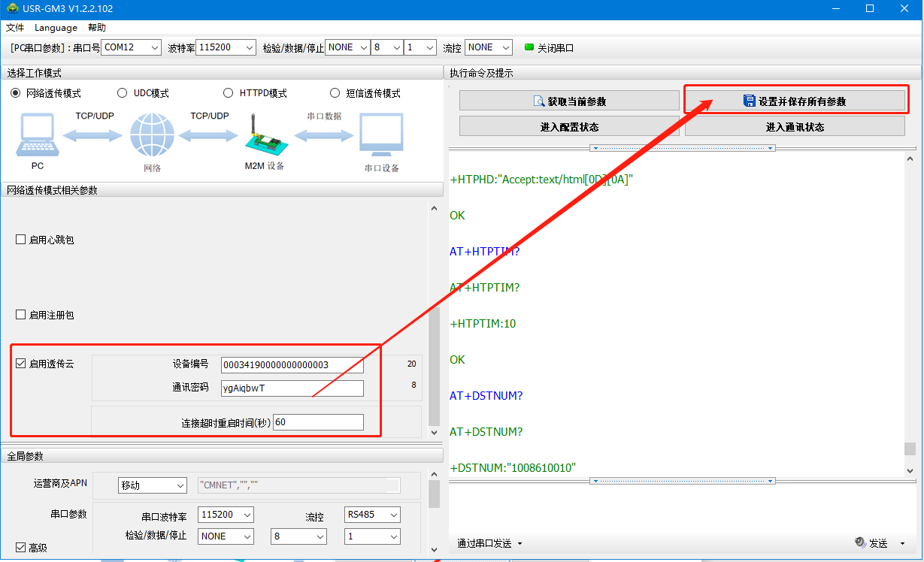Select the HTTPD模式 radio button
The height and width of the screenshot is (562, 924).
tap(229, 93)
